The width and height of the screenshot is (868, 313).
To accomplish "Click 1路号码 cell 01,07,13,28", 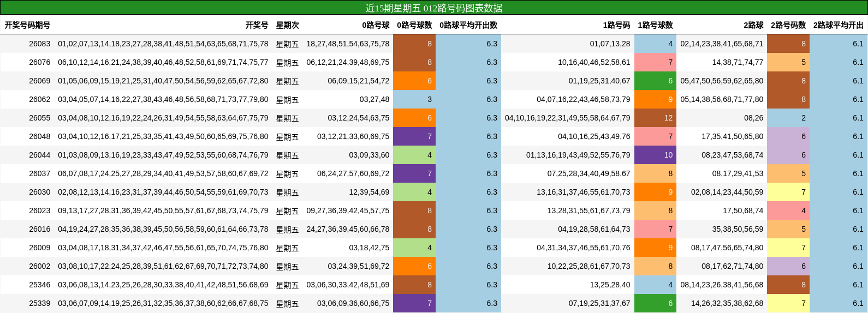I will tap(610, 44).
